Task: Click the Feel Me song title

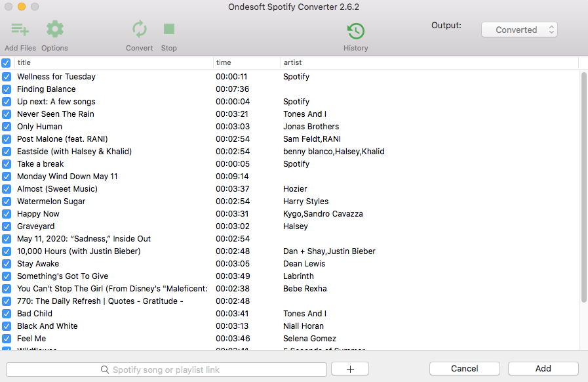Action: pos(31,339)
